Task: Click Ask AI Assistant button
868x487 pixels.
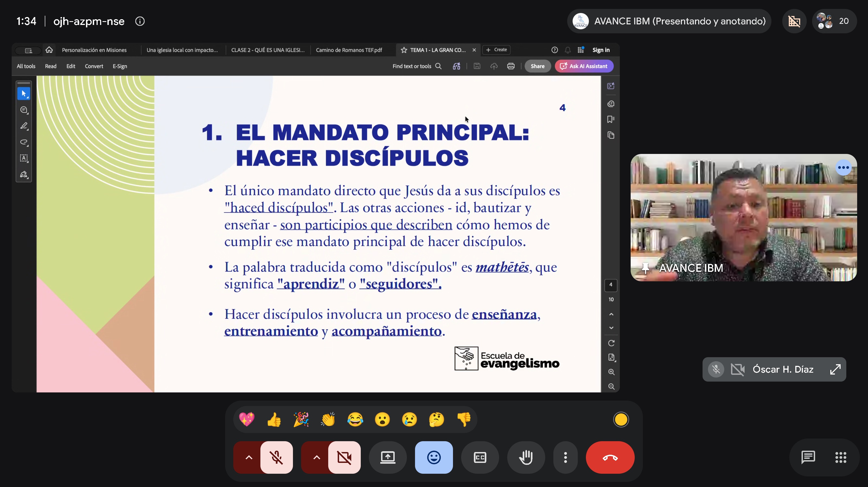Action: point(584,66)
